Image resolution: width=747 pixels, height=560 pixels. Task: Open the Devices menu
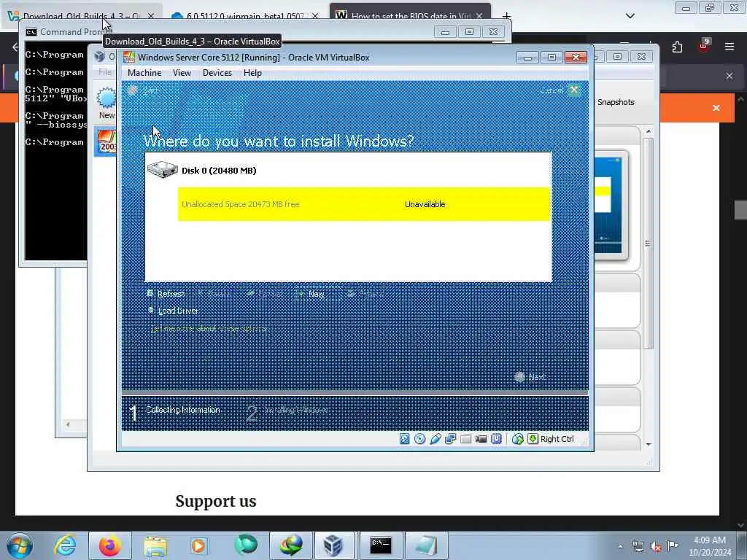pyautogui.click(x=217, y=73)
